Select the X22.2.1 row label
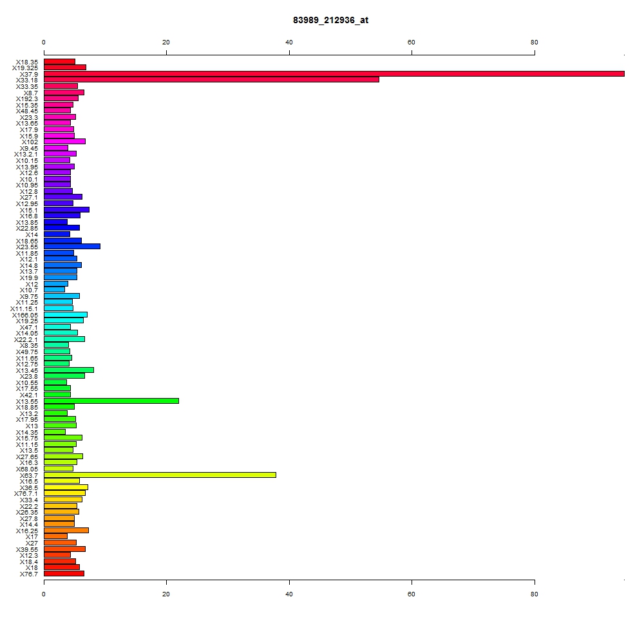Viewport: 644px width, 644px height. [26, 339]
